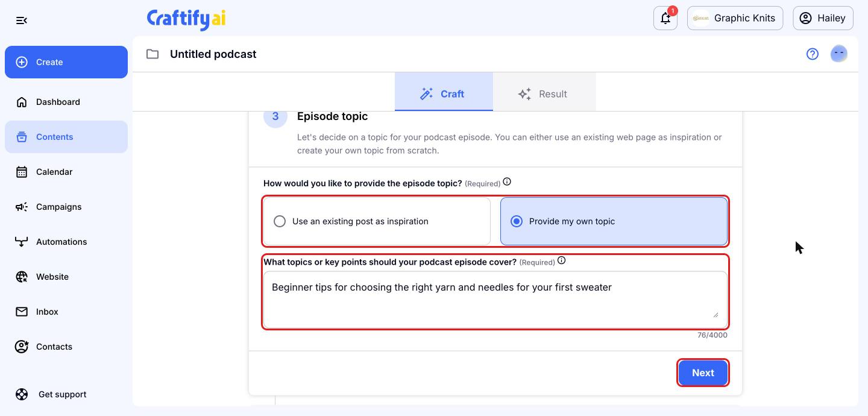Collapse the sidebar menu icon
Image resolution: width=868 pixels, height=416 pixels.
pyautogui.click(x=22, y=20)
